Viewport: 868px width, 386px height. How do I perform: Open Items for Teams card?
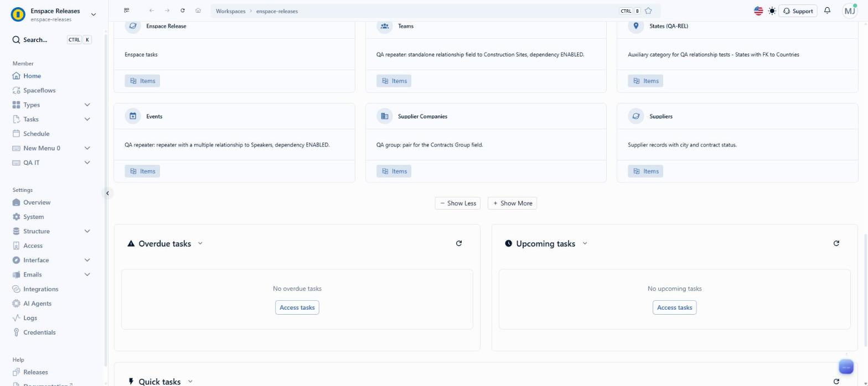(x=394, y=81)
